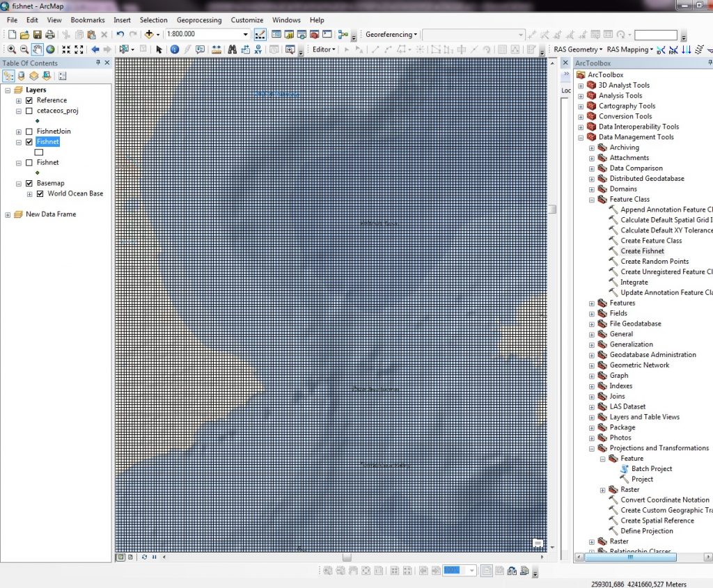Click the Fishnet layer symbol swatch
The image size is (713, 588).
39,152
